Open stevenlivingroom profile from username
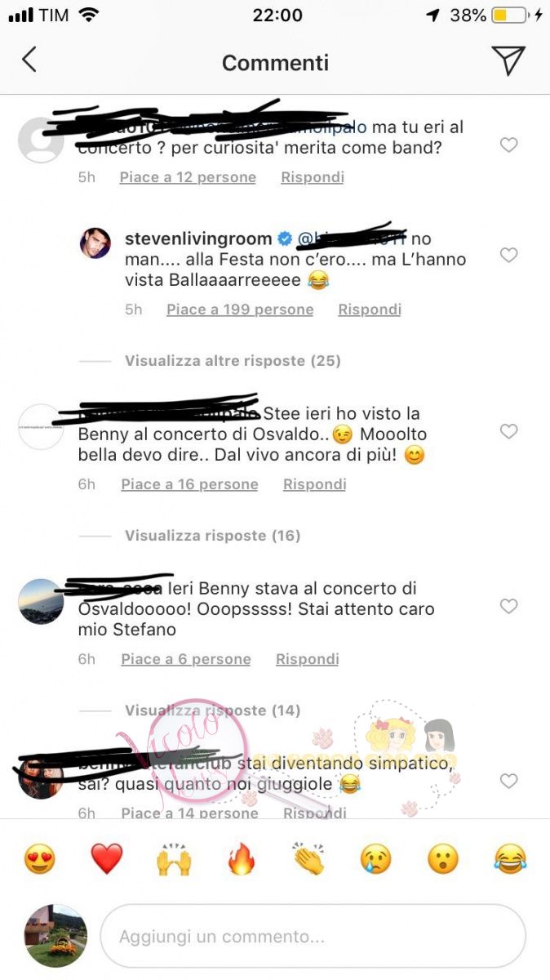The image size is (550, 980). tap(199, 238)
